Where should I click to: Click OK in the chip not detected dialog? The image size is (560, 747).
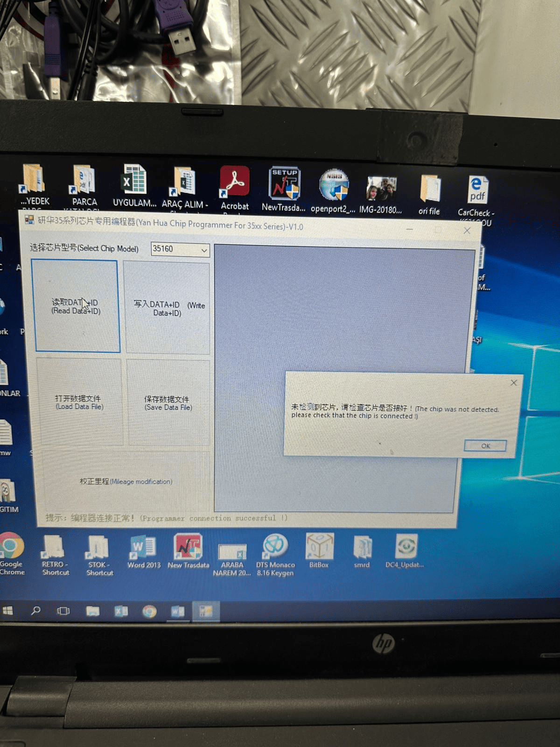pyautogui.click(x=485, y=446)
